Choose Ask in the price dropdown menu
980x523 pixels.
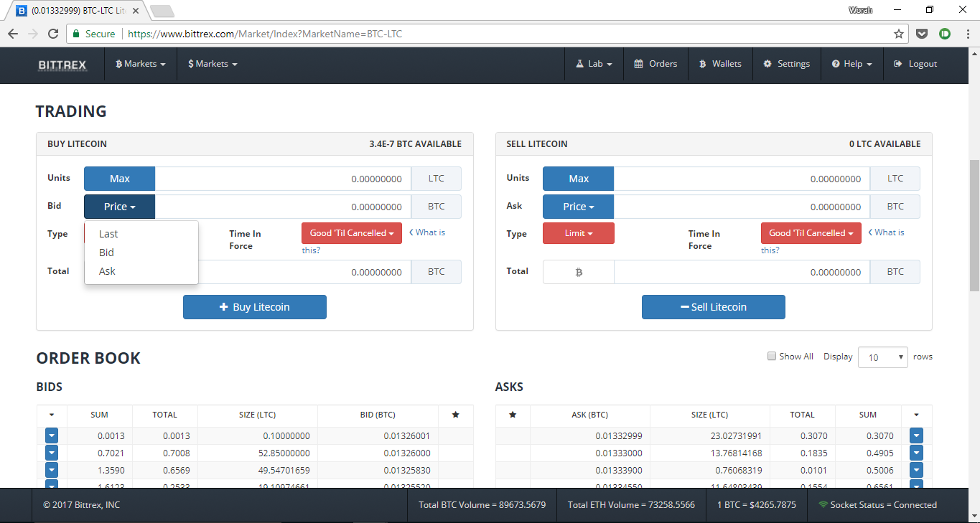107,271
